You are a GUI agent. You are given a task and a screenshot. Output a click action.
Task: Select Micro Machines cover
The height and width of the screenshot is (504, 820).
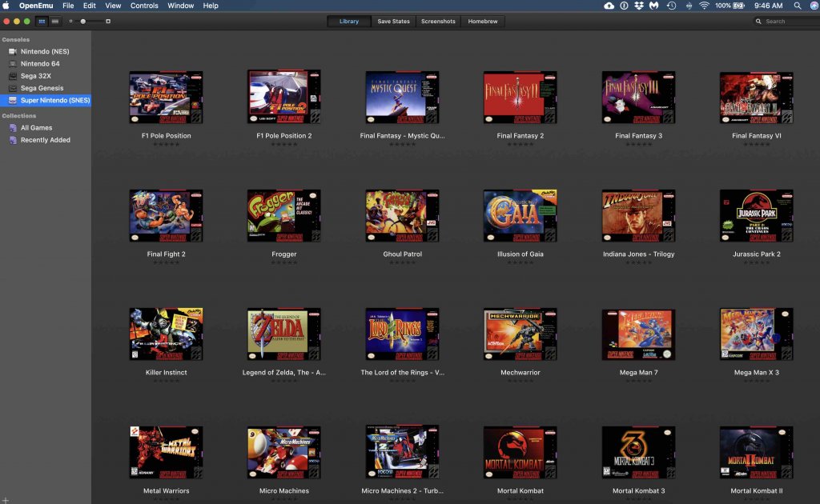tap(284, 452)
